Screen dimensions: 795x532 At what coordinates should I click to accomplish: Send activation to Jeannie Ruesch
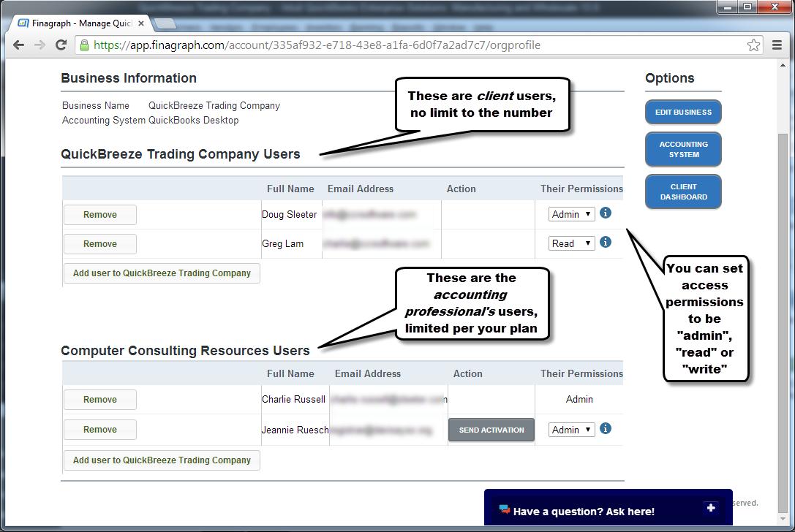pyautogui.click(x=491, y=430)
